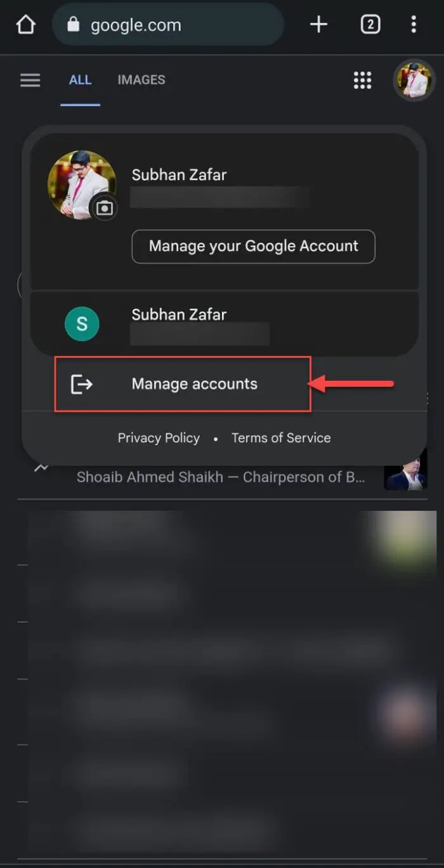Open the Google apps grid

point(362,80)
